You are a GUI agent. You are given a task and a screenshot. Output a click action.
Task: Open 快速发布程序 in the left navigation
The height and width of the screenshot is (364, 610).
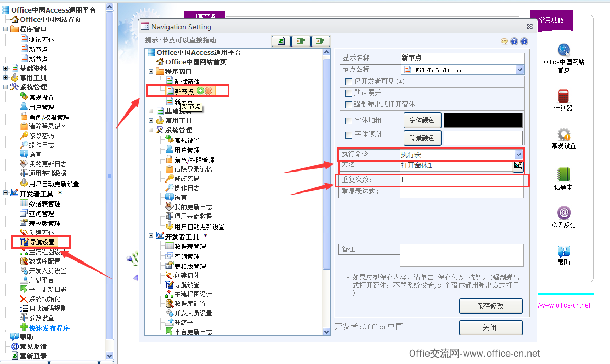click(x=49, y=328)
